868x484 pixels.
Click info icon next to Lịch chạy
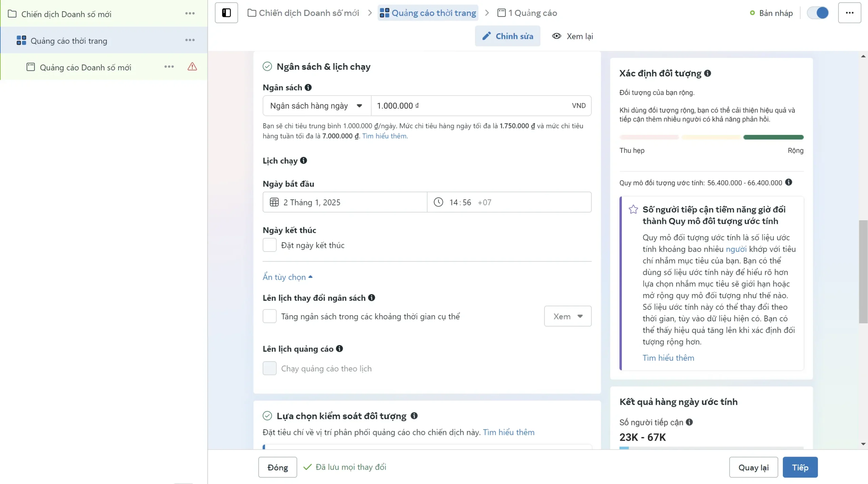coord(303,160)
